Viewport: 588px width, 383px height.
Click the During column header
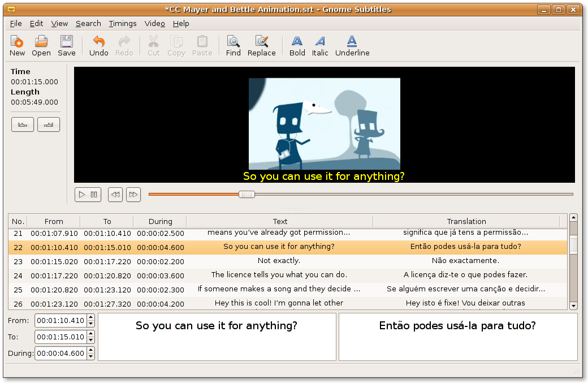tap(160, 222)
